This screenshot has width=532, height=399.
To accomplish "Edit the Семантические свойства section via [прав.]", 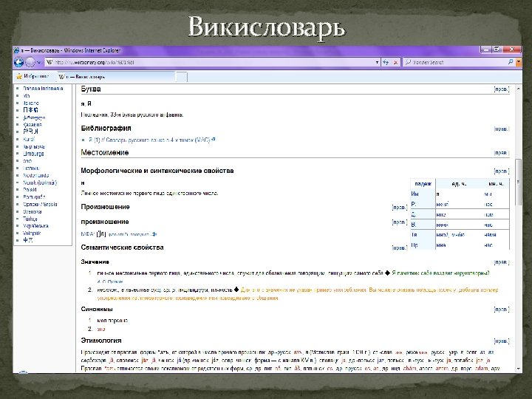I will 399,248.
